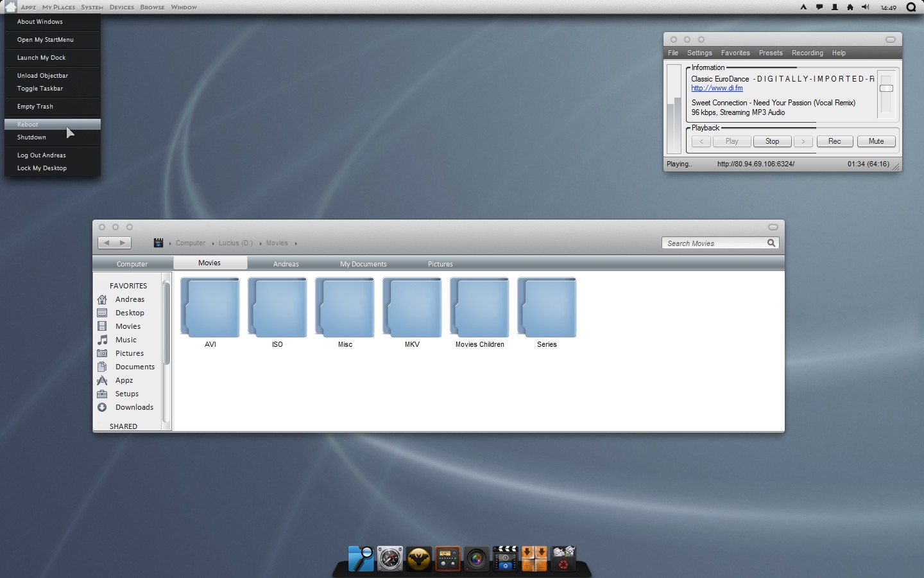Switch to the Pictures tab
The image size is (924, 578).
[440, 264]
